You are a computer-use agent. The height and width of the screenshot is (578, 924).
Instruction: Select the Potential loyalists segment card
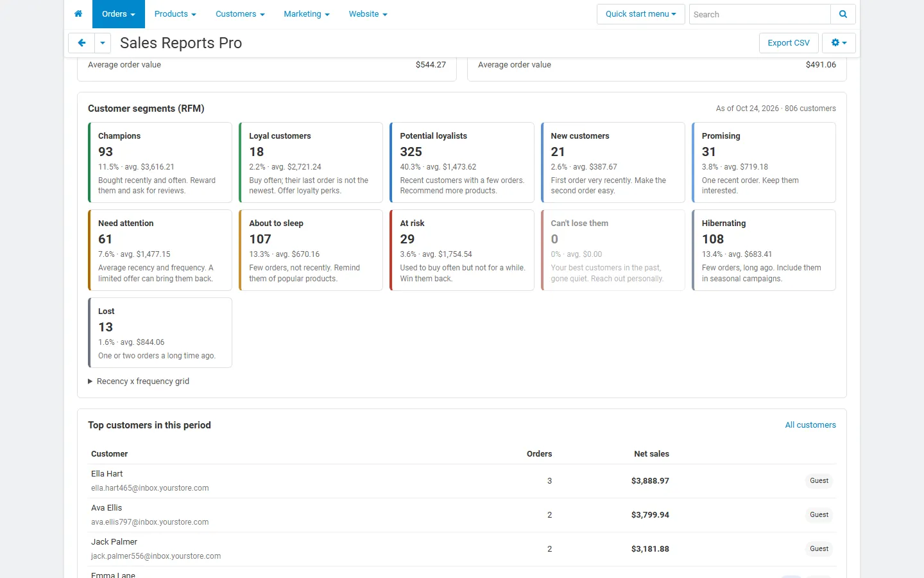462,162
